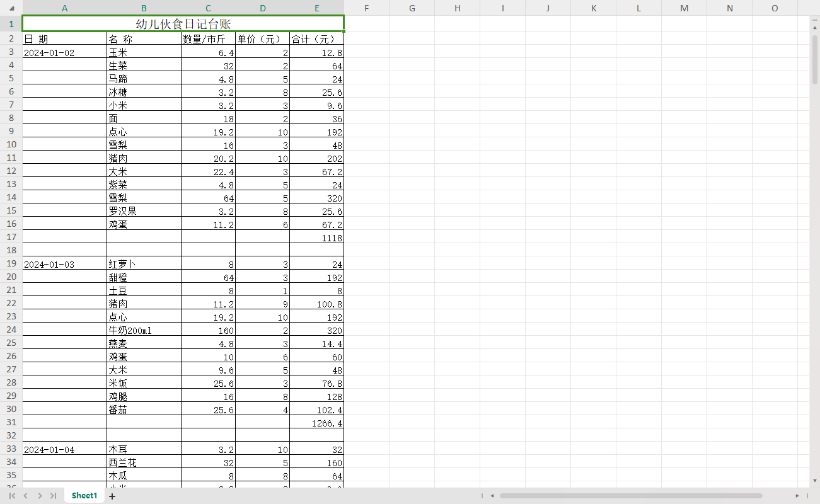Select column K header
Image resolution: width=820 pixels, height=504 pixels.
594,8
